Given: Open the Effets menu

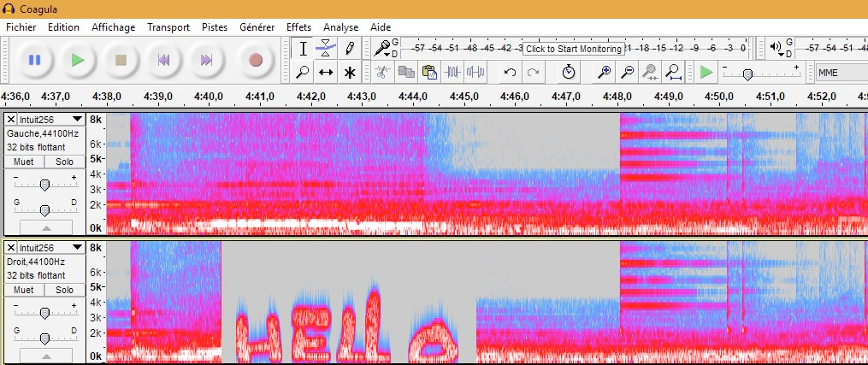Looking at the screenshot, I should (x=299, y=27).
